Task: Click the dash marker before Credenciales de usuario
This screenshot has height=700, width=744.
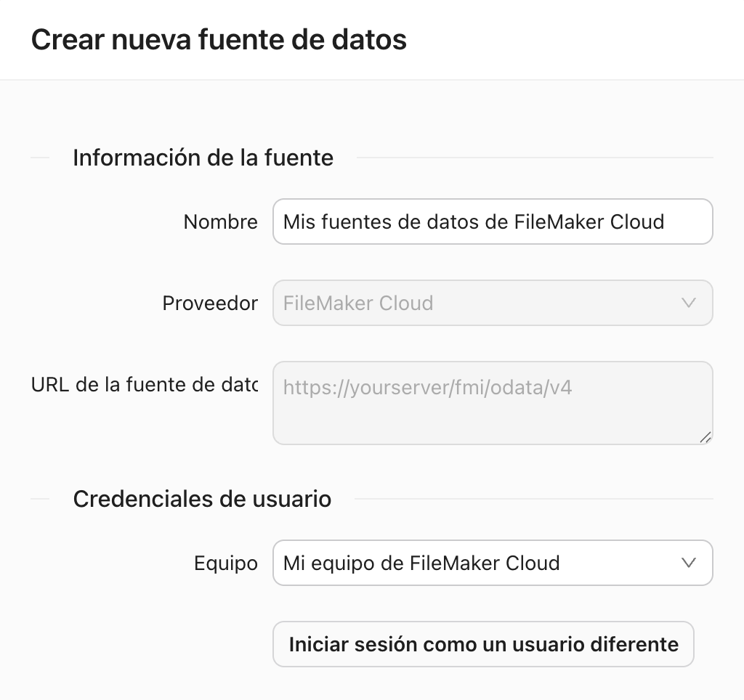Action: [x=41, y=499]
